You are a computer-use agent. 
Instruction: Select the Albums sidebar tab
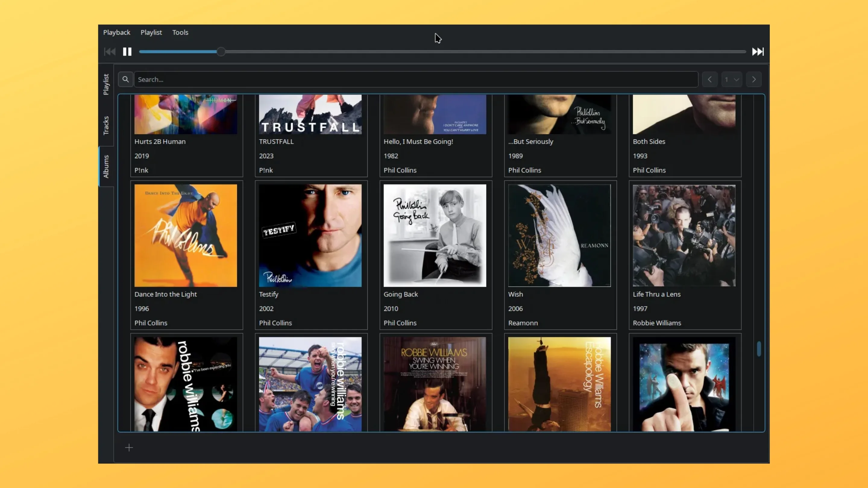coord(106,166)
